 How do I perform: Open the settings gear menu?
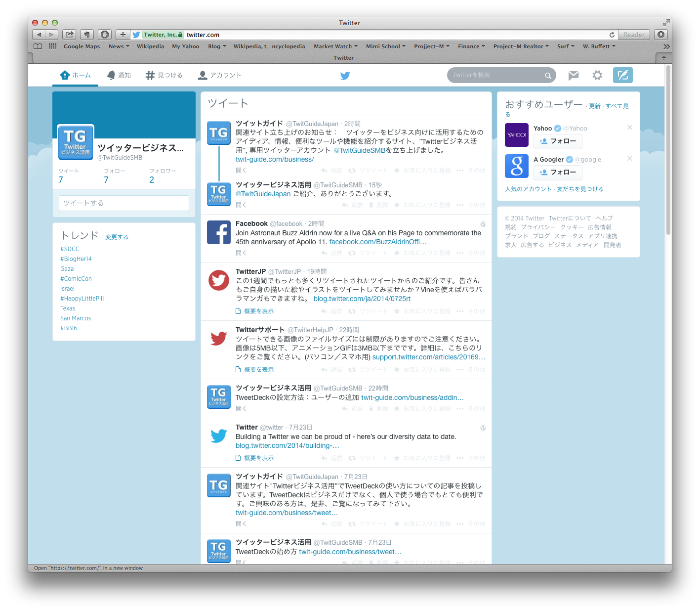click(597, 75)
